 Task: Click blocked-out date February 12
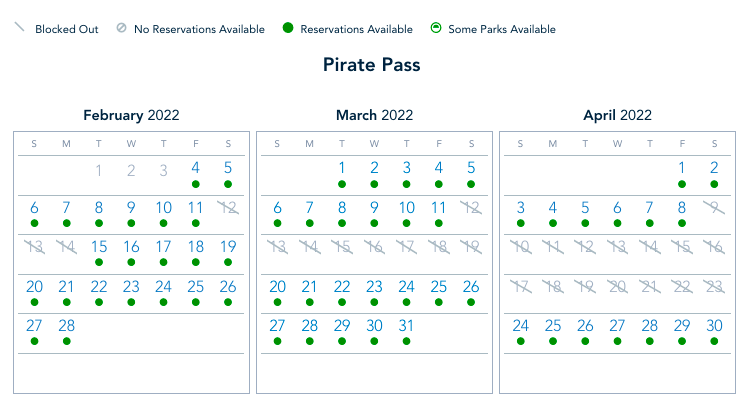coord(228,208)
